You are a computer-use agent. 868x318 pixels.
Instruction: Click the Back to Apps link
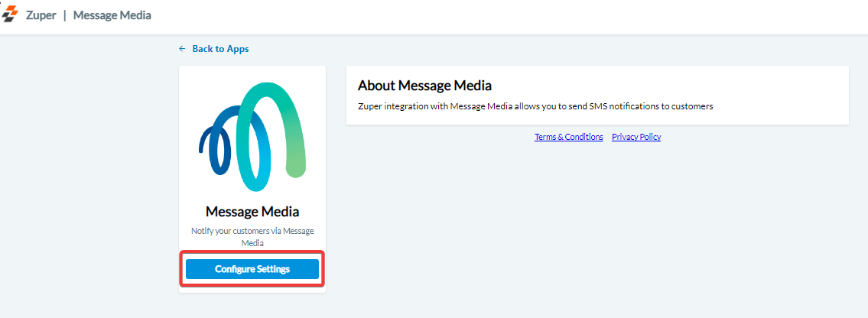pyautogui.click(x=213, y=49)
